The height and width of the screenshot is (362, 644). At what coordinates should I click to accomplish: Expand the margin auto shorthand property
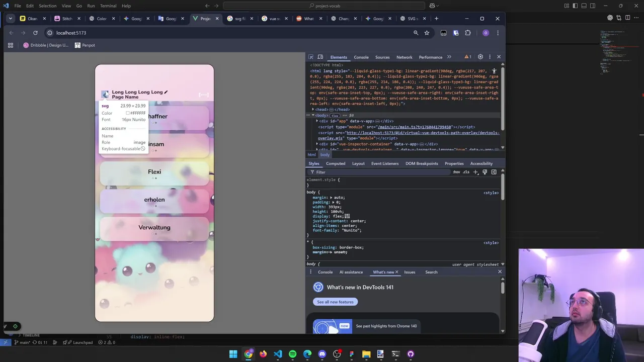coord(331,198)
